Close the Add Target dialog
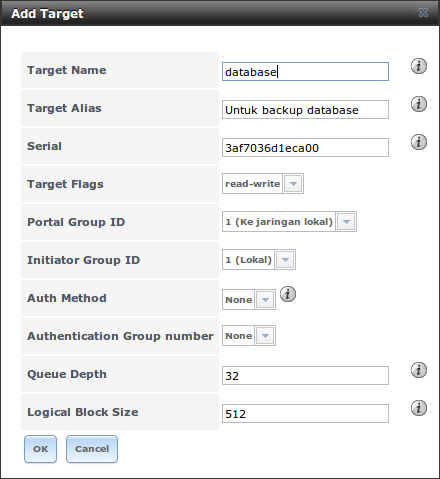This screenshot has height=479, width=440. coord(423,13)
